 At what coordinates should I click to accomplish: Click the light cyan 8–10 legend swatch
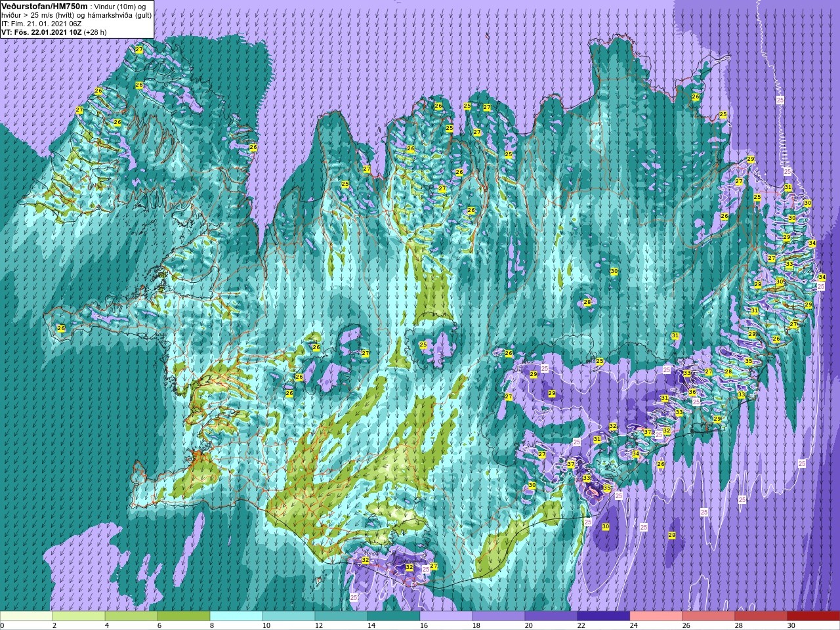click(236, 616)
